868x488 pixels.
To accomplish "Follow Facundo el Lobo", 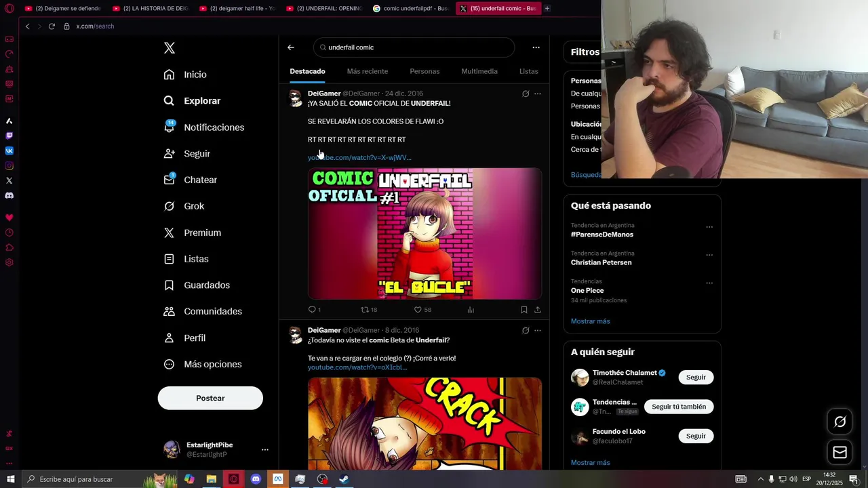I will tap(696, 436).
